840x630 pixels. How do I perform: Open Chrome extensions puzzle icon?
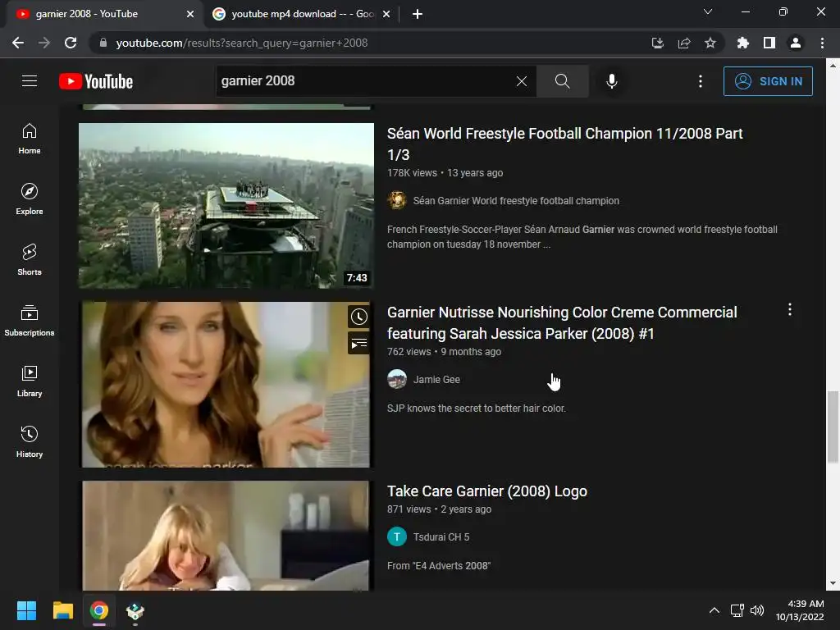point(743,43)
